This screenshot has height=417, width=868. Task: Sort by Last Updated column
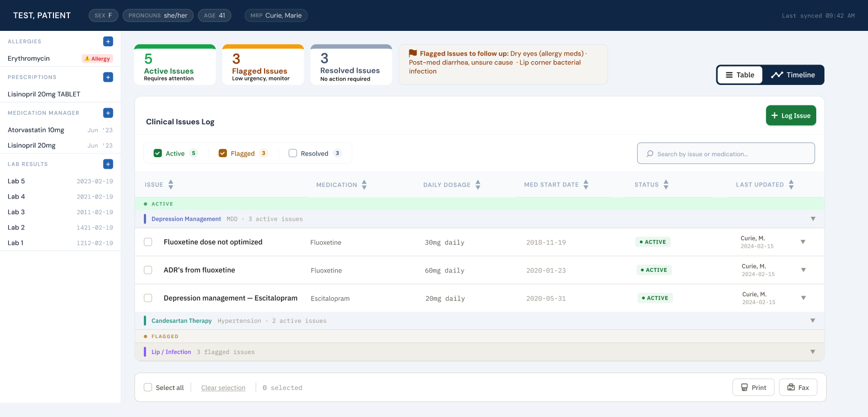click(x=791, y=185)
